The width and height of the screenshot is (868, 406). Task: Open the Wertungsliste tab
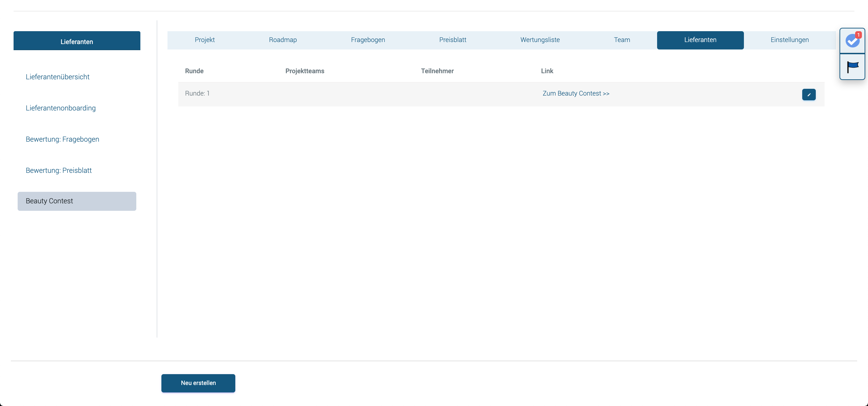click(540, 40)
